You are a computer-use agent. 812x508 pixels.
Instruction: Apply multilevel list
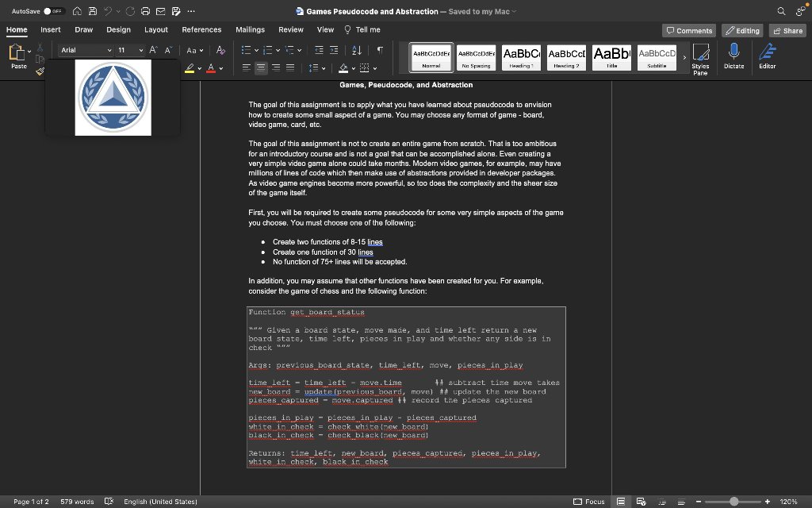pos(289,50)
